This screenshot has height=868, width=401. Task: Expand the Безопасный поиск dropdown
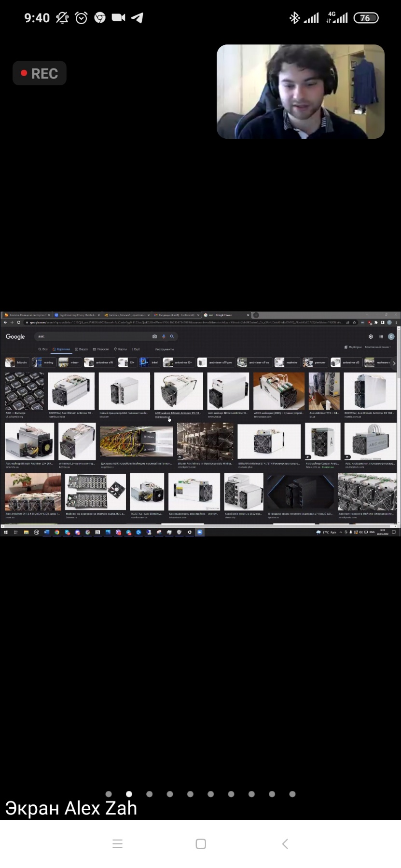tap(378, 347)
